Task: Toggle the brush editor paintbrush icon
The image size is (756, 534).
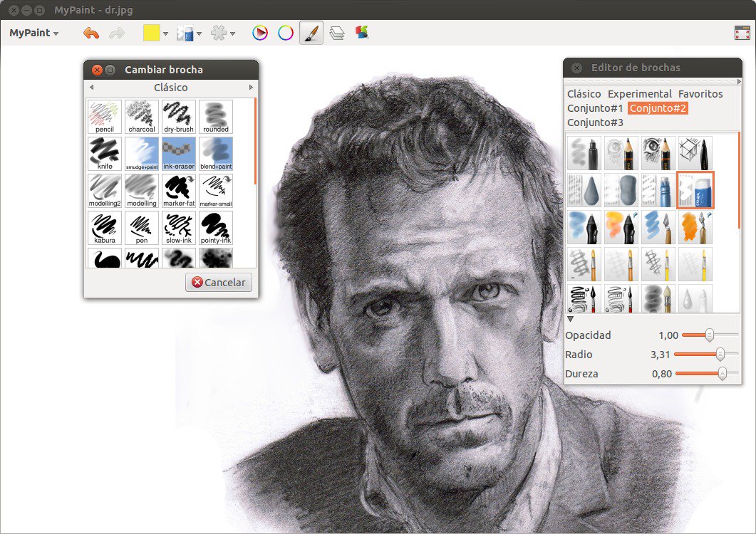Action: tap(311, 33)
